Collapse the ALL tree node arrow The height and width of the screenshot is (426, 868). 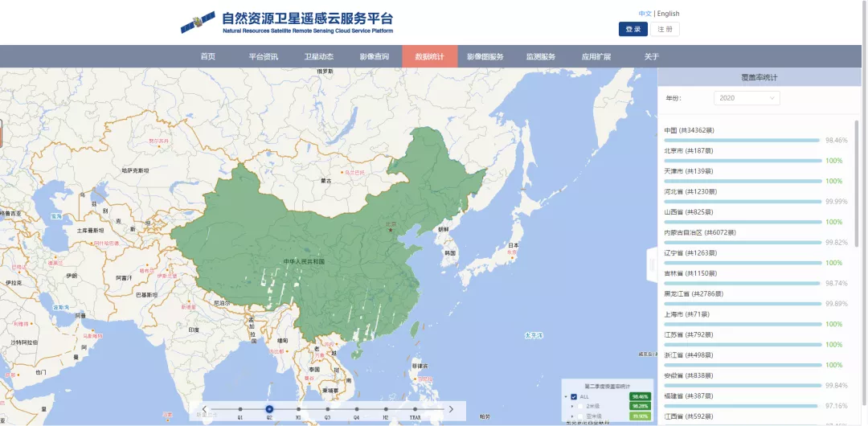pyautogui.click(x=566, y=396)
